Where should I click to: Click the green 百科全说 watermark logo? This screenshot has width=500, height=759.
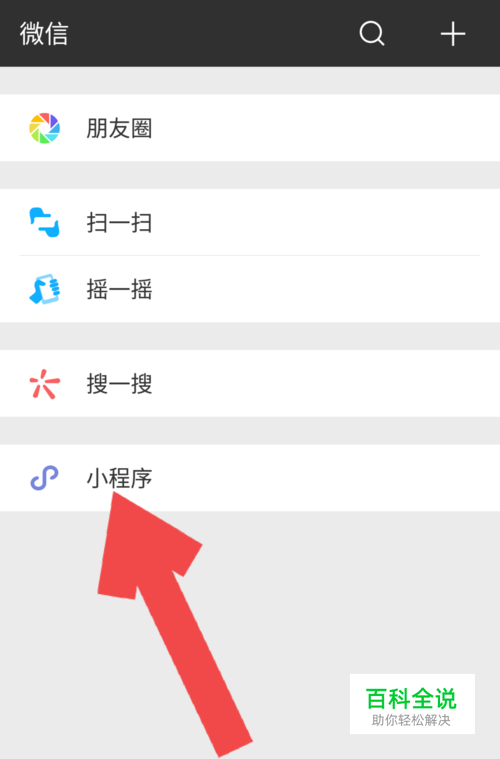tap(411, 698)
